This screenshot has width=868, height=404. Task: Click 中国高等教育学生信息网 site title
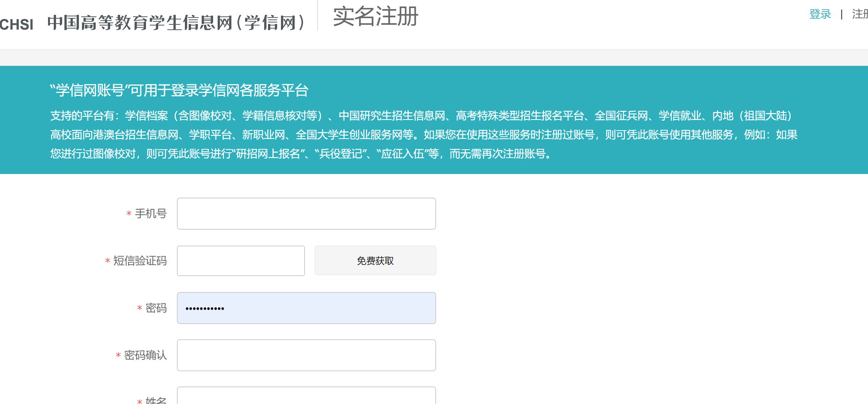point(176,23)
